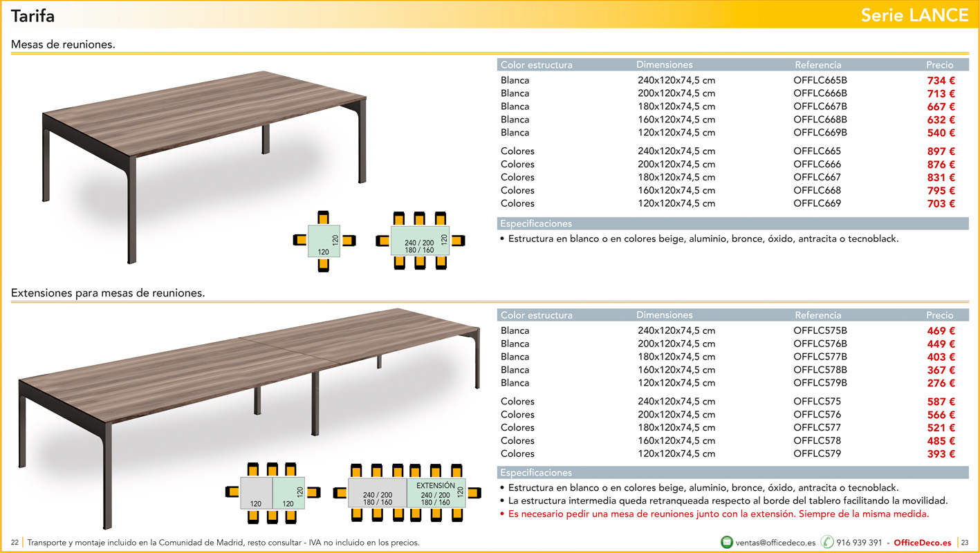980x553 pixels.
Task: Click price 276 €
Action: click(x=941, y=384)
